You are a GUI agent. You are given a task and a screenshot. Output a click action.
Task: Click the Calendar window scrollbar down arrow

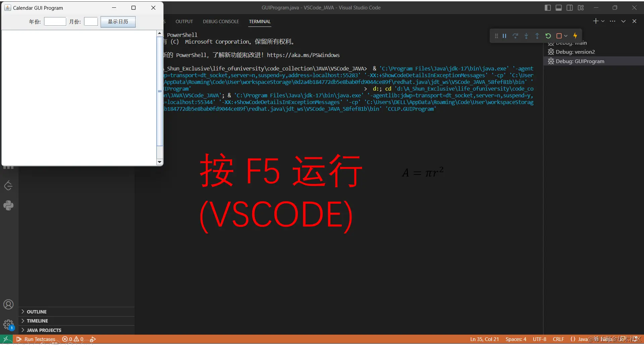point(160,162)
